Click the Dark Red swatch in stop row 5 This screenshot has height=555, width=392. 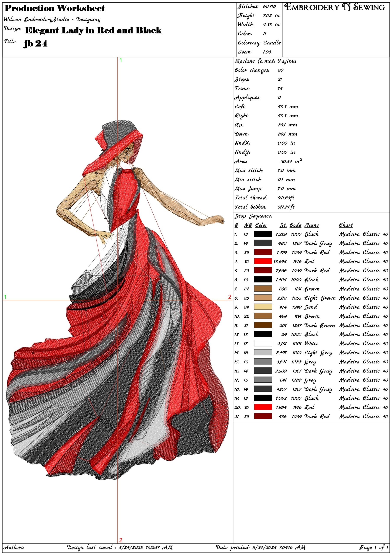263,271
